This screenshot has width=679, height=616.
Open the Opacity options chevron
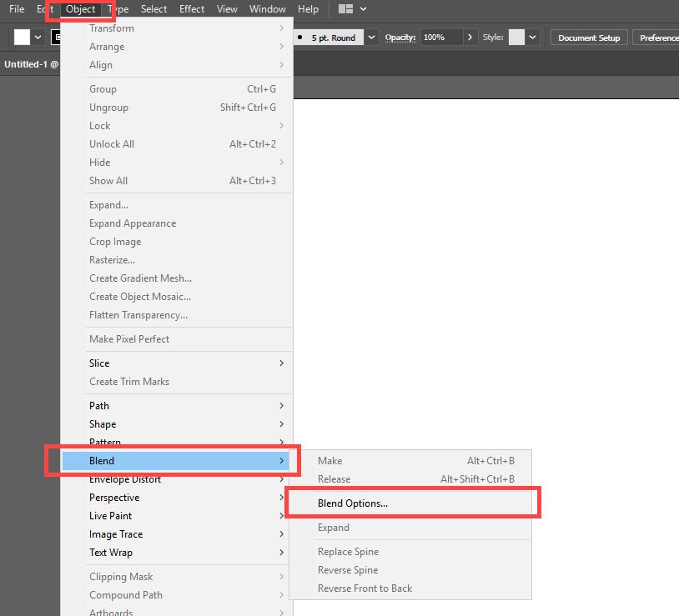point(470,38)
